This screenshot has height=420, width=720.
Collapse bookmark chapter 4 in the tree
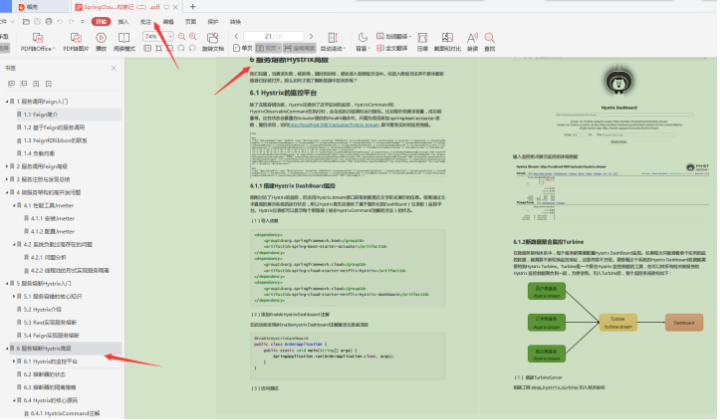coord(7,192)
